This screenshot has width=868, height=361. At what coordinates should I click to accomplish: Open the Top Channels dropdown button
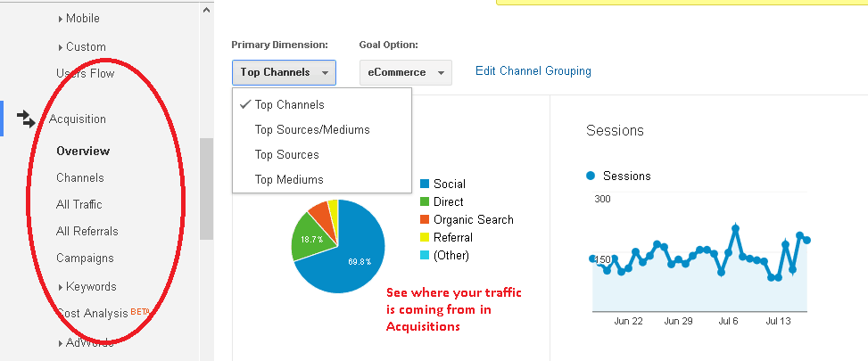(x=284, y=72)
